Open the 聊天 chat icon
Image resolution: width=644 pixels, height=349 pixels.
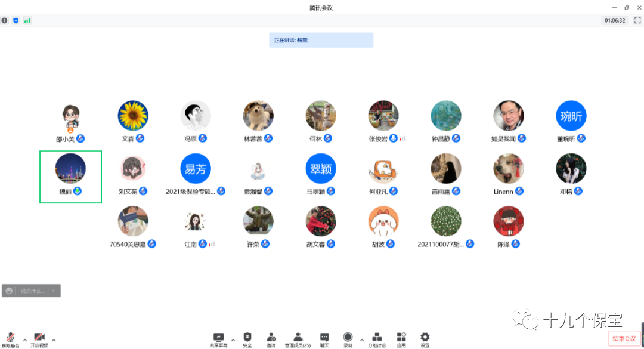324,339
